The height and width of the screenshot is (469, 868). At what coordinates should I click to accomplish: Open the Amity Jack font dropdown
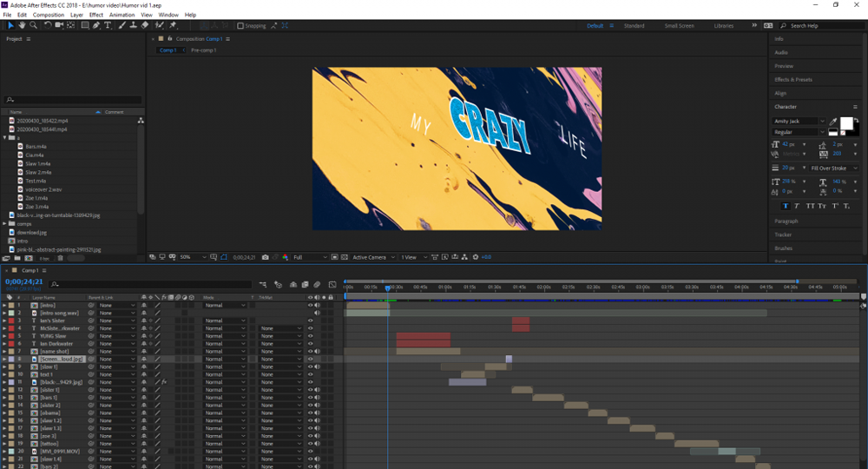[x=821, y=122]
